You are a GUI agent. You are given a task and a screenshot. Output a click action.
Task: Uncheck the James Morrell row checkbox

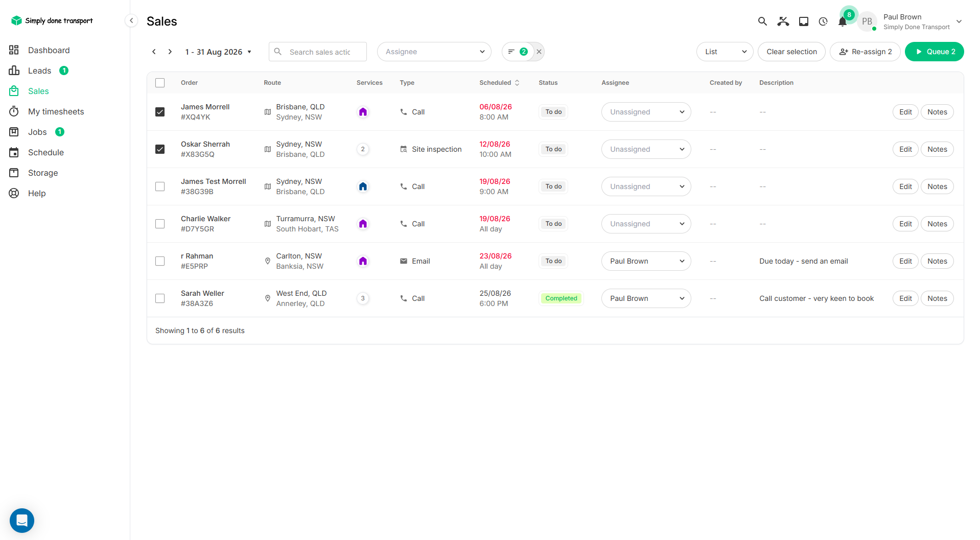point(160,112)
